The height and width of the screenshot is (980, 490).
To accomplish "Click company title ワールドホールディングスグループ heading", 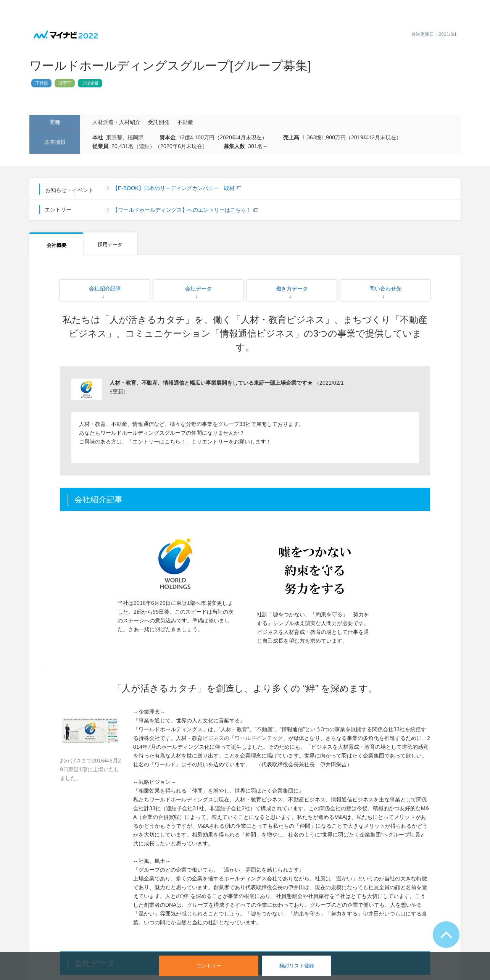I will (x=170, y=66).
